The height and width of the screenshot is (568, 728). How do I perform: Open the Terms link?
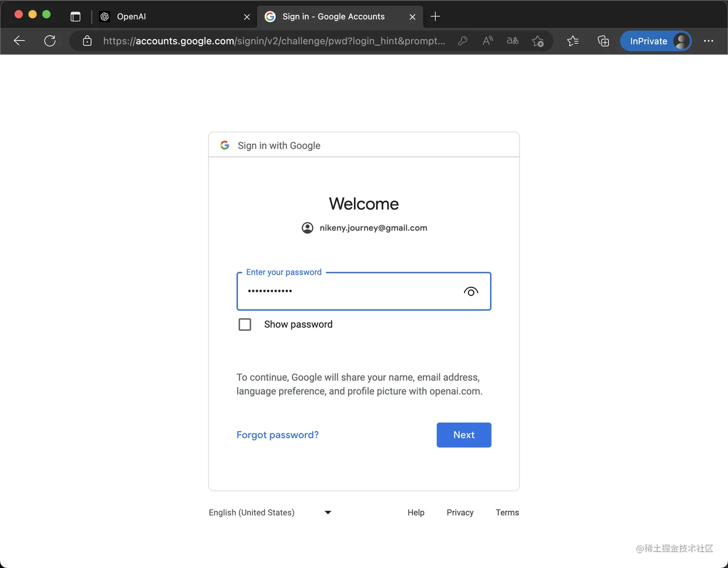pos(507,513)
